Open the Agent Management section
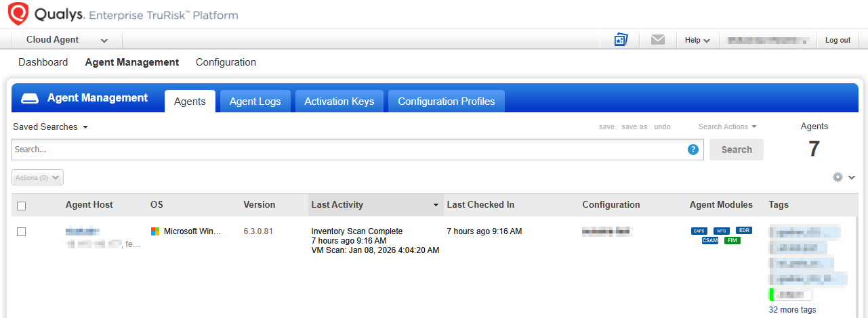 (132, 62)
